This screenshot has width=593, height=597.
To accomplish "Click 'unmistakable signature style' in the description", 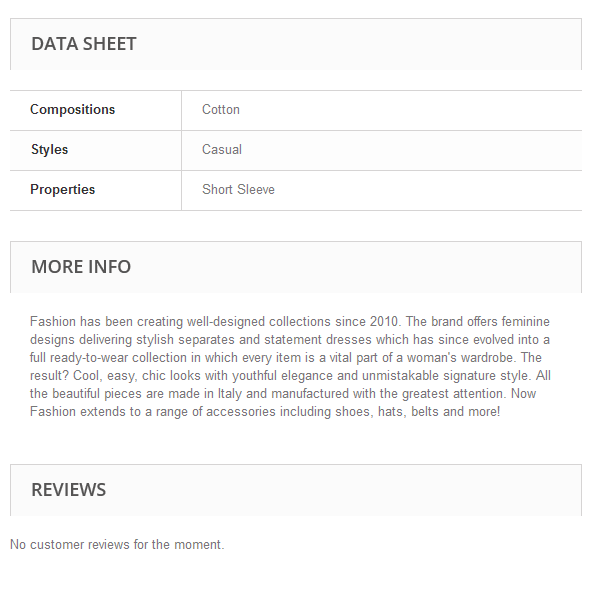I will point(446,375).
